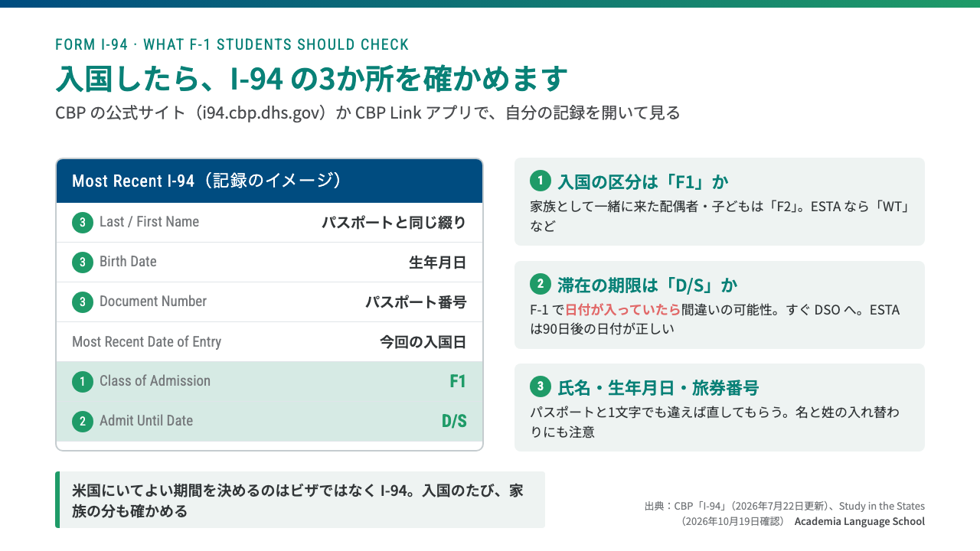Click the number 3 badge beside 氏名・生年月日・旅券番号
Viewport: 980px width, 551px height.
(x=541, y=387)
